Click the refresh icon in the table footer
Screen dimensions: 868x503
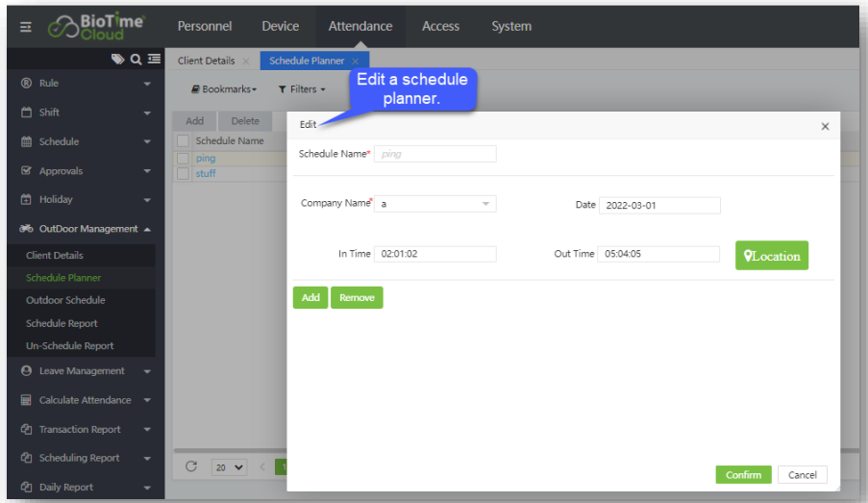pyautogui.click(x=191, y=466)
